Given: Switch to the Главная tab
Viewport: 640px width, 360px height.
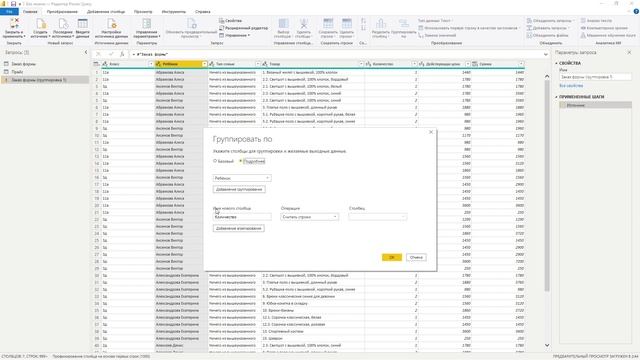Looking at the screenshot, I should point(30,12).
